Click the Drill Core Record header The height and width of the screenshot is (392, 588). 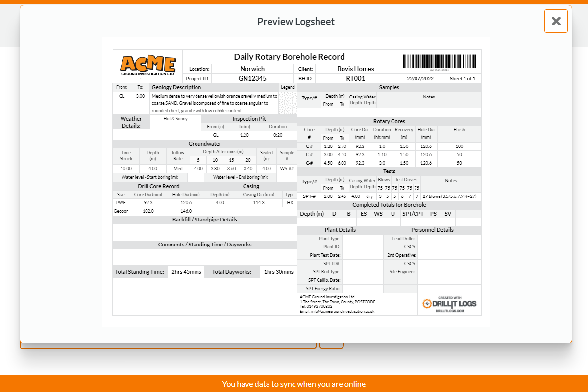click(158, 186)
